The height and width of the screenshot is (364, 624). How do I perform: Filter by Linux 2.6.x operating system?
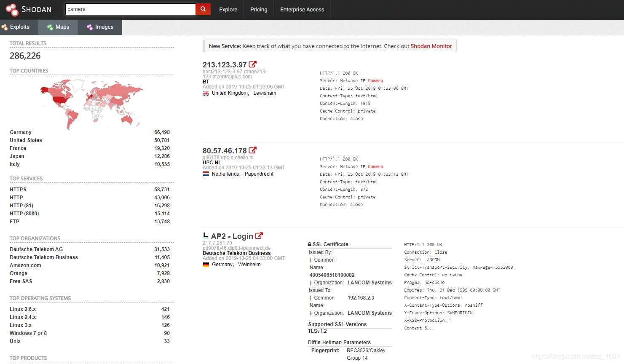pos(23,309)
